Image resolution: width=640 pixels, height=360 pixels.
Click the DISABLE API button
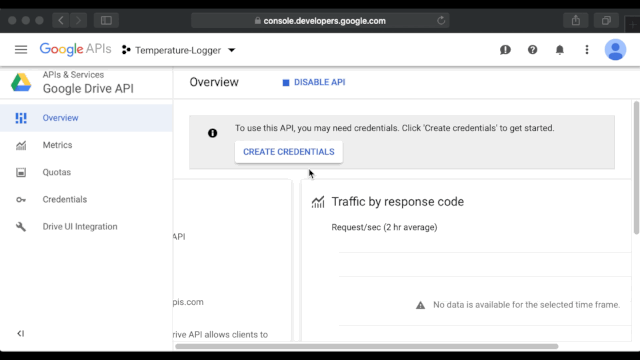click(x=314, y=82)
